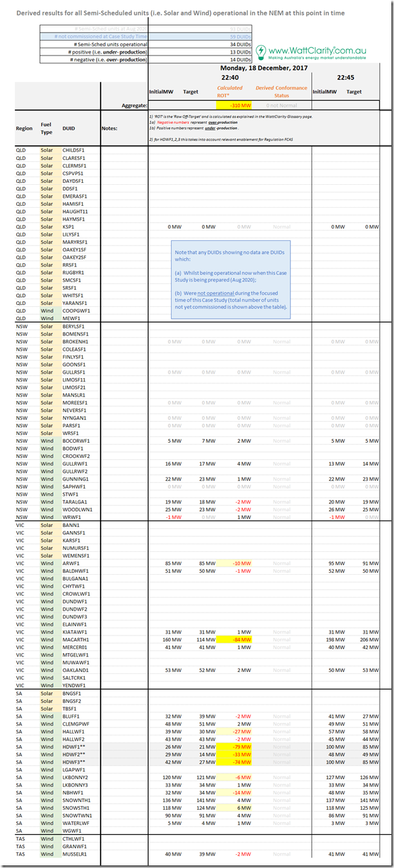Select the MERCER01 DUID cell
This screenshot has width=394, height=868.
75,647
